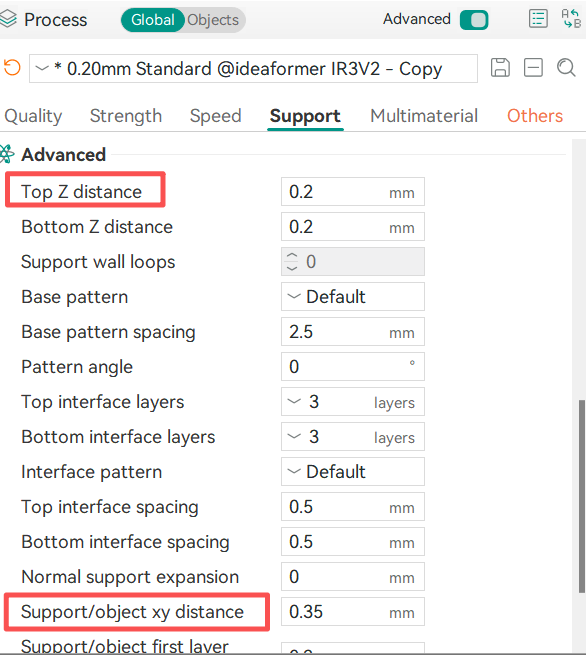The image size is (586, 655).
Task: Click the save preset floppy disk icon
Action: (x=500, y=68)
